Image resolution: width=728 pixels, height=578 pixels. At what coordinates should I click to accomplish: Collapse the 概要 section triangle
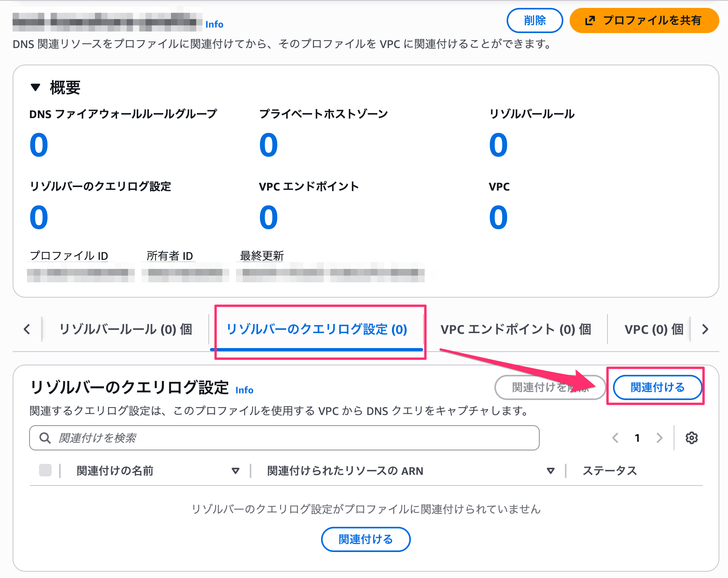[35, 87]
